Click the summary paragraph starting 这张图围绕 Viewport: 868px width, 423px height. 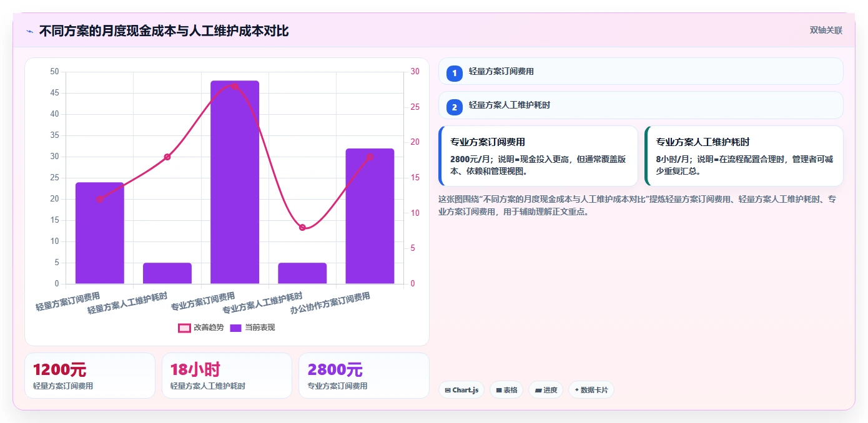pos(638,205)
